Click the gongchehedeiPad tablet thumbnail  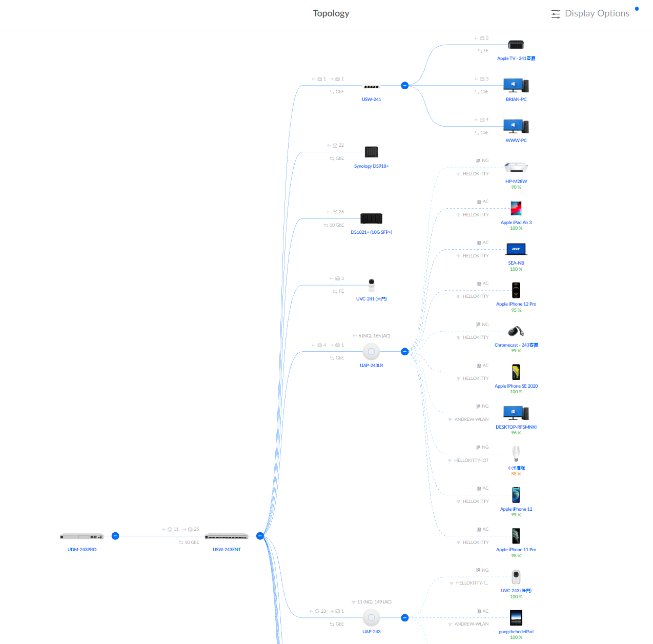(516, 618)
